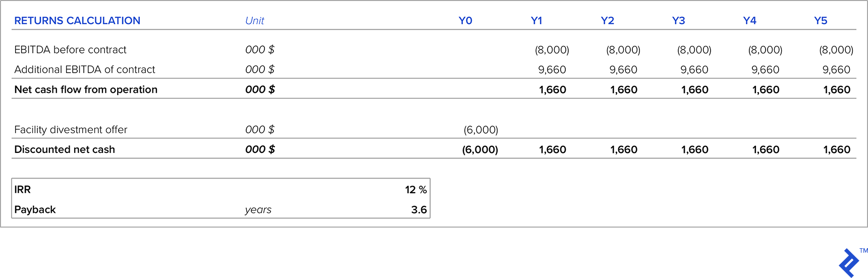Select the Additional EBITDA of contract label

[x=85, y=70]
